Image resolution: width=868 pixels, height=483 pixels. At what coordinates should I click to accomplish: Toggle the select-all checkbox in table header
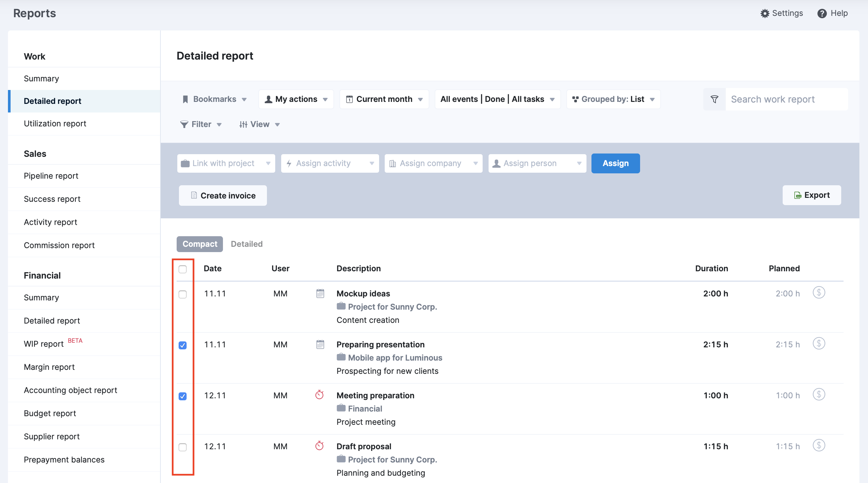coord(183,269)
